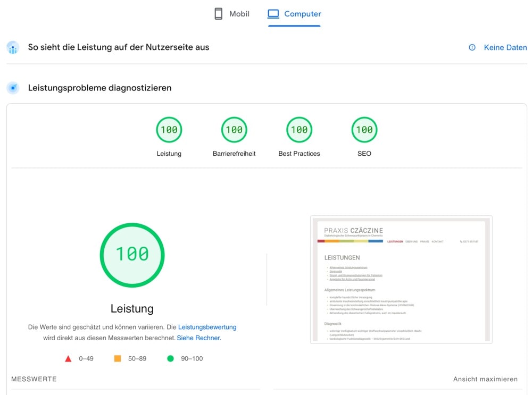This screenshot has width=532, height=395.
Task: Expand the view with Ansicht maximieren
Action: (485, 379)
